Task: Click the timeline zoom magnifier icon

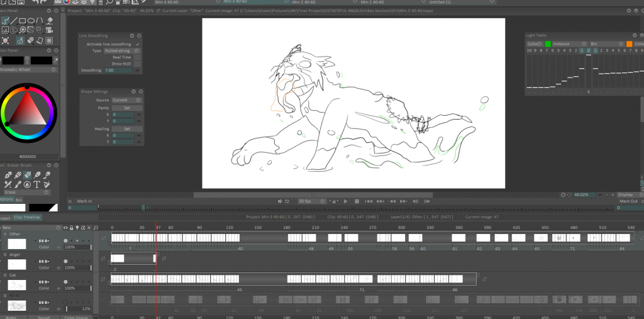Action: pos(96,227)
